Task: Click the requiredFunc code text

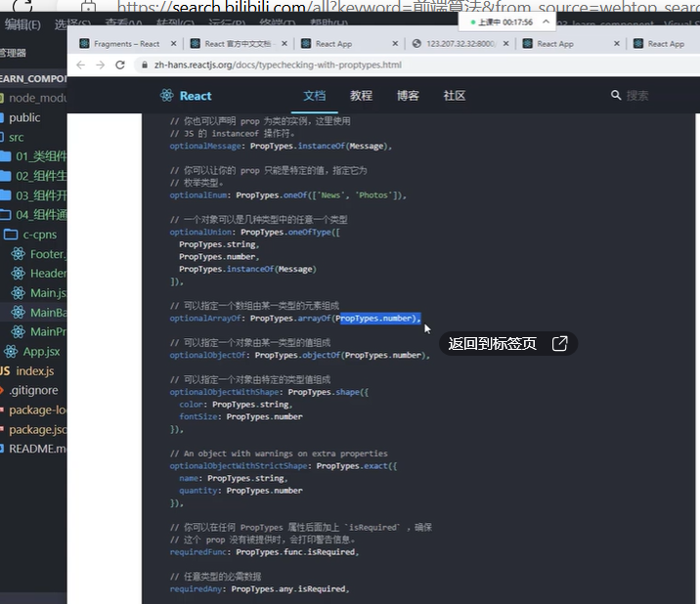Action: click(198, 552)
